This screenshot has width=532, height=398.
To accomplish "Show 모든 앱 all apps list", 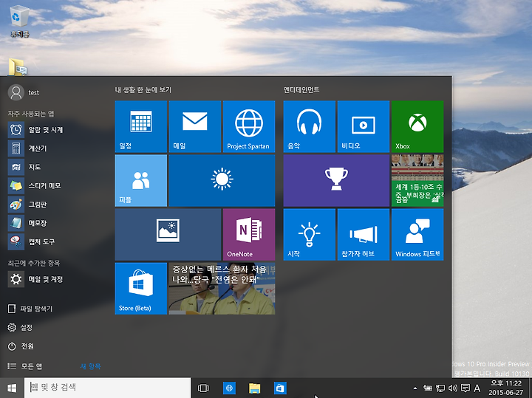I will click(x=25, y=366).
